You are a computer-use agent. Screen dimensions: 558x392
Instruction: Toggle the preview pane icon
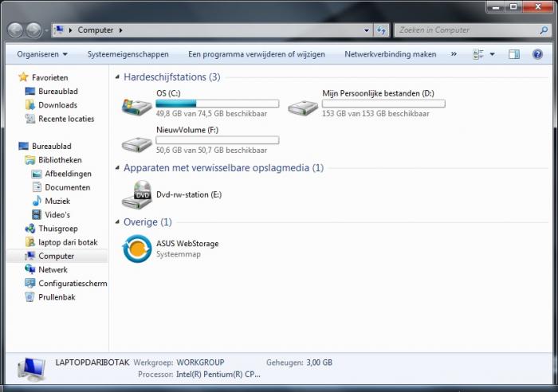(515, 54)
